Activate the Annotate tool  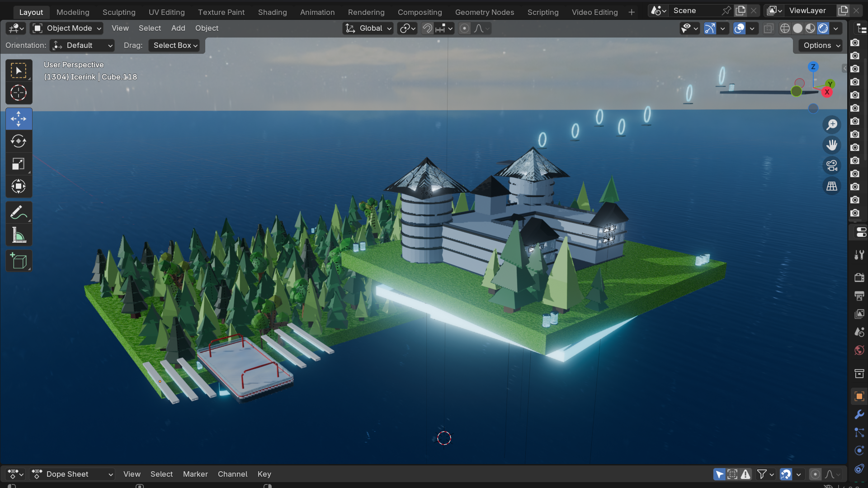19,212
